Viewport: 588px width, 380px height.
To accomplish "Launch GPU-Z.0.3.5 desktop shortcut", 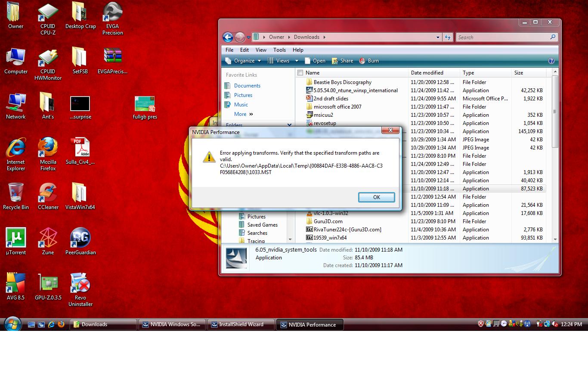I will pos(48,287).
